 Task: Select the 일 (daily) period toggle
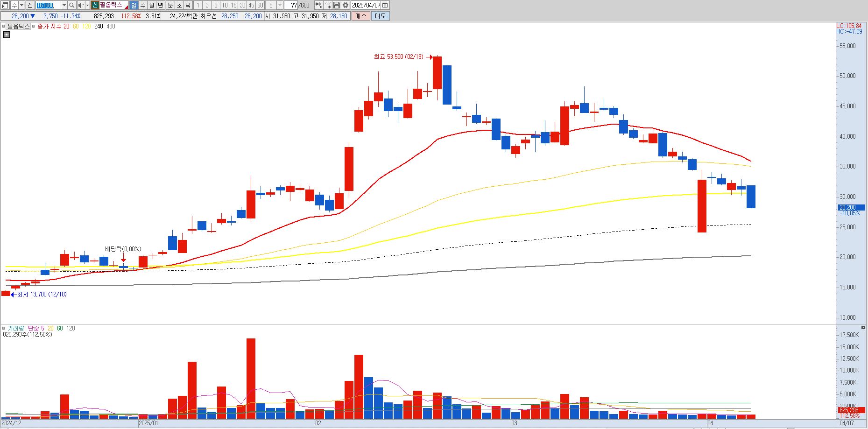134,5
